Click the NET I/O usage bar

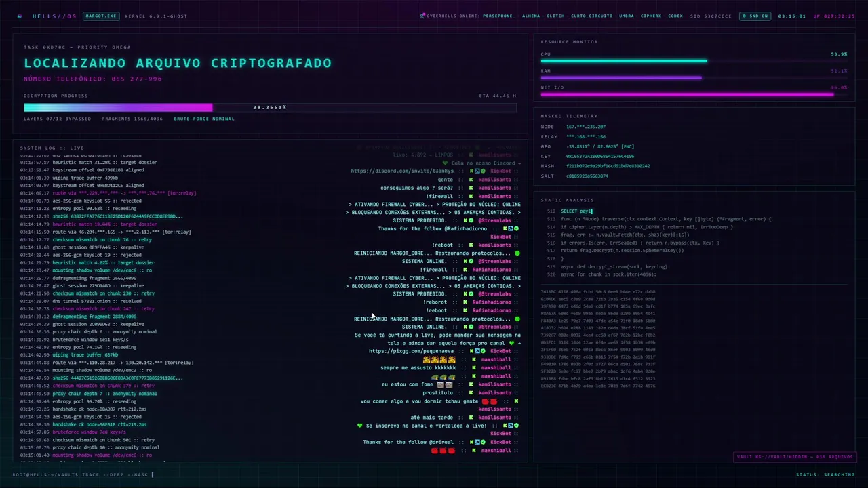tap(694, 95)
